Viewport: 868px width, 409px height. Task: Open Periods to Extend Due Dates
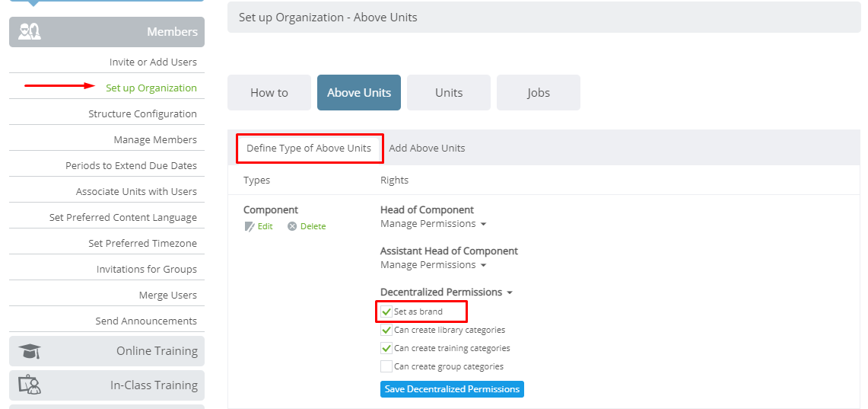tap(131, 166)
